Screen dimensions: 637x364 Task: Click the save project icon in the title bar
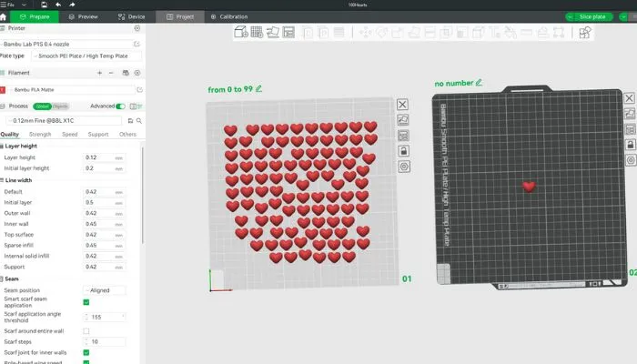[x=43, y=5]
